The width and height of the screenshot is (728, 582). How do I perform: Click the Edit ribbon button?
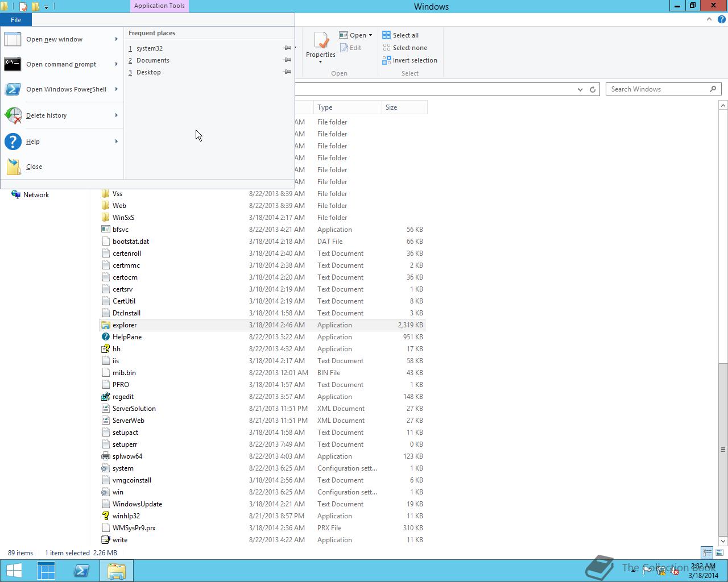[x=351, y=48]
